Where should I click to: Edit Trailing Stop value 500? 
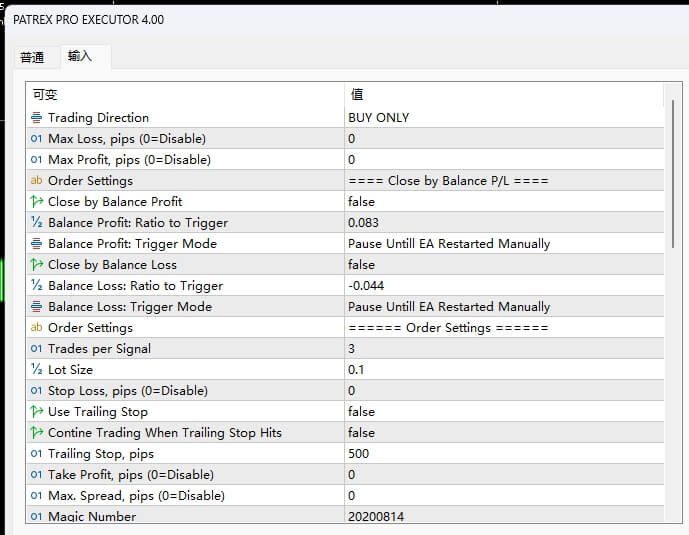coord(504,454)
